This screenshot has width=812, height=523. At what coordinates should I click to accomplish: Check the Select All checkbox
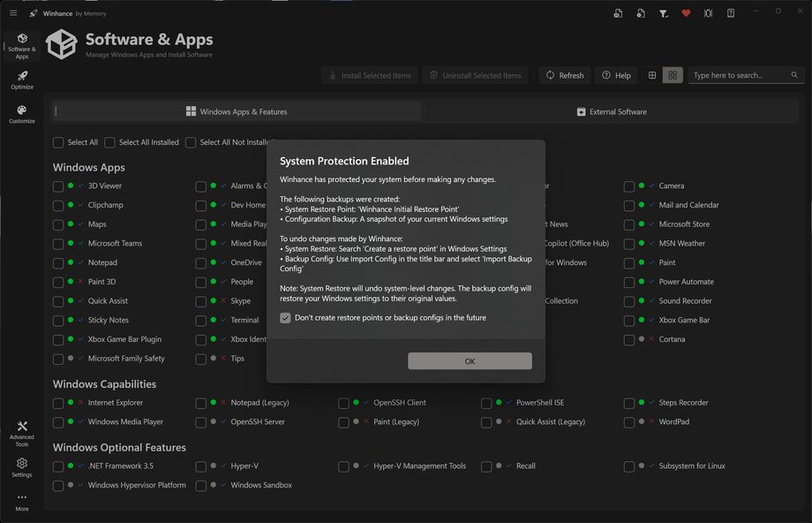[x=58, y=142]
